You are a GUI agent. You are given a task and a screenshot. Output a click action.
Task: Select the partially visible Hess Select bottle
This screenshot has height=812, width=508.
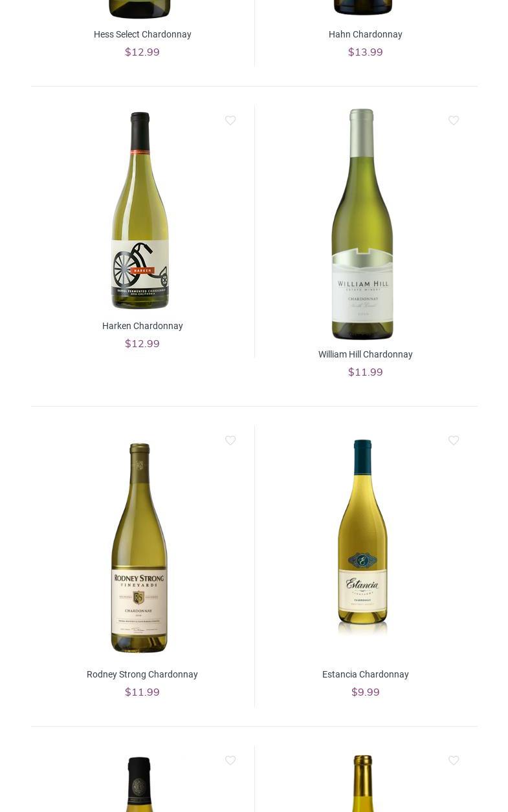pyautogui.click(x=140, y=9)
